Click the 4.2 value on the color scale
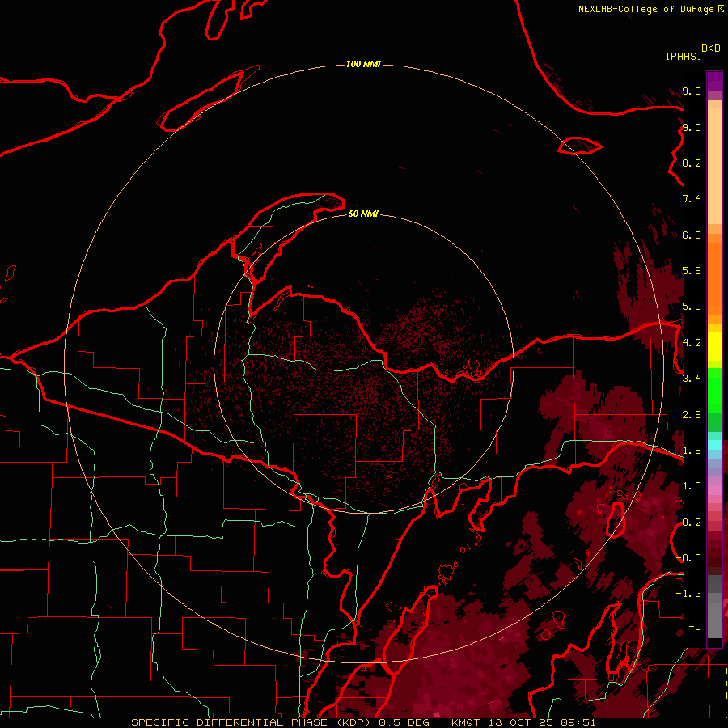Image resolution: width=728 pixels, height=728 pixels. (692, 343)
